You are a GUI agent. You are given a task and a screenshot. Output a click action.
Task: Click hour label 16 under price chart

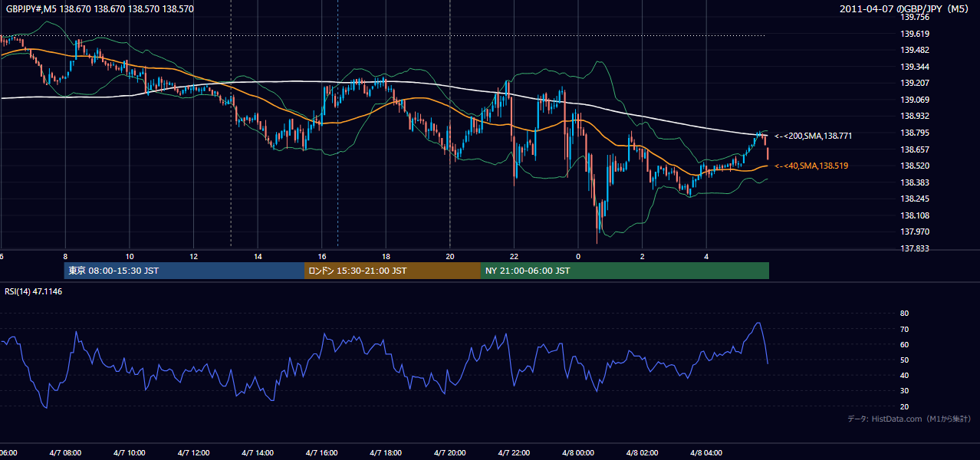pos(322,257)
